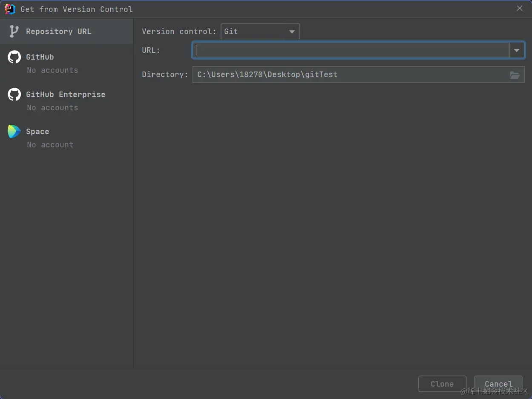
Task: Click the 'Directory:' label
Action: (x=165, y=75)
